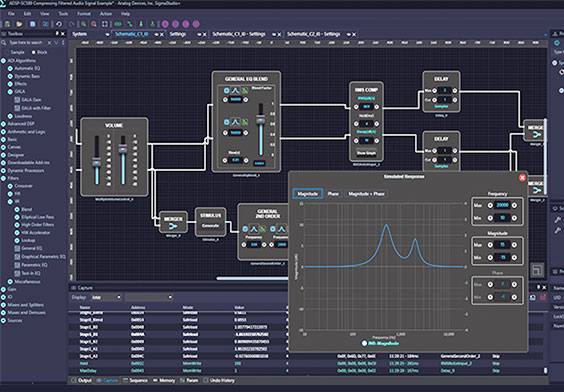
Task: Click the left Volume fader handle
Action: pyautogui.click(x=96, y=163)
